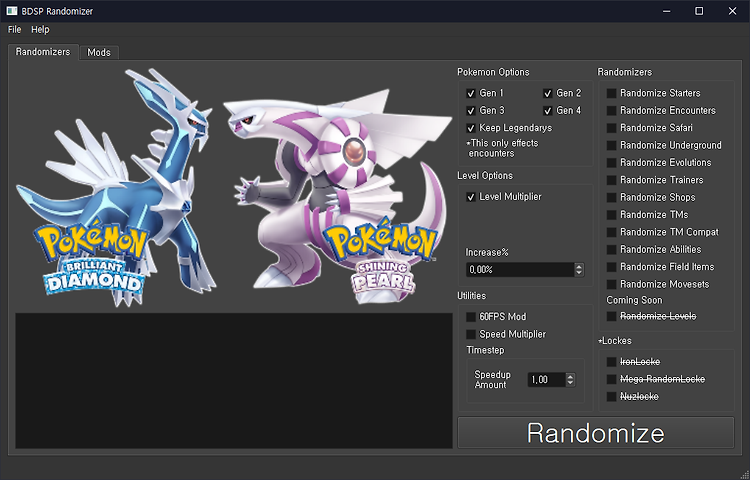Image resolution: width=750 pixels, height=480 pixels.
Task: Click the '+Lockes' heading
Action: pos(615,341)
